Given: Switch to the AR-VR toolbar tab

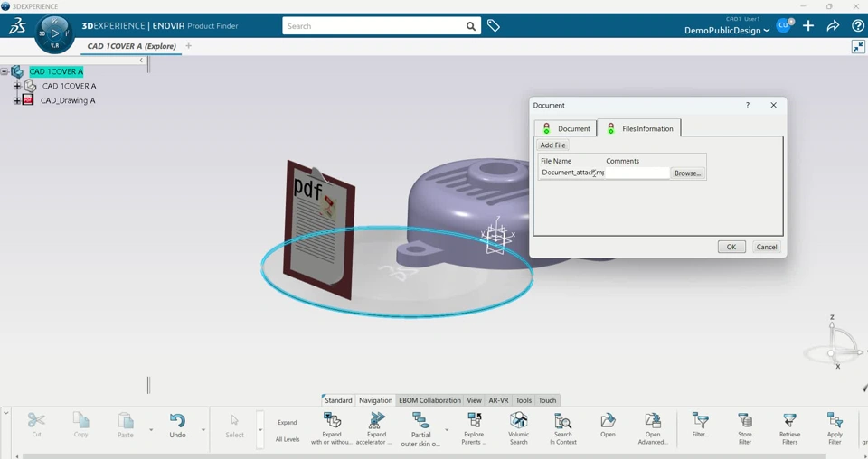Looking at the screenshot, I should pyautogui.click(x=498, y=400).
